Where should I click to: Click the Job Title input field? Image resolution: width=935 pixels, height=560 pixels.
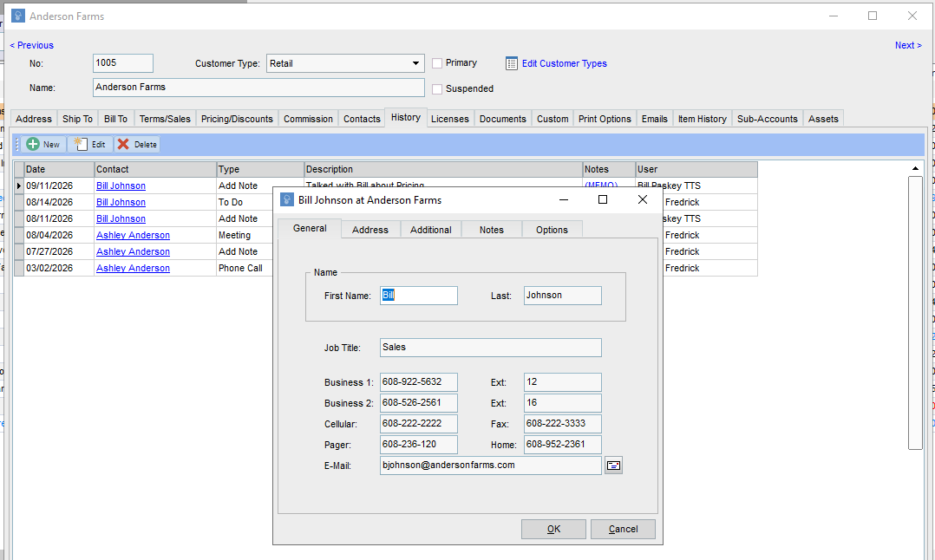click(x=491, y=348)
